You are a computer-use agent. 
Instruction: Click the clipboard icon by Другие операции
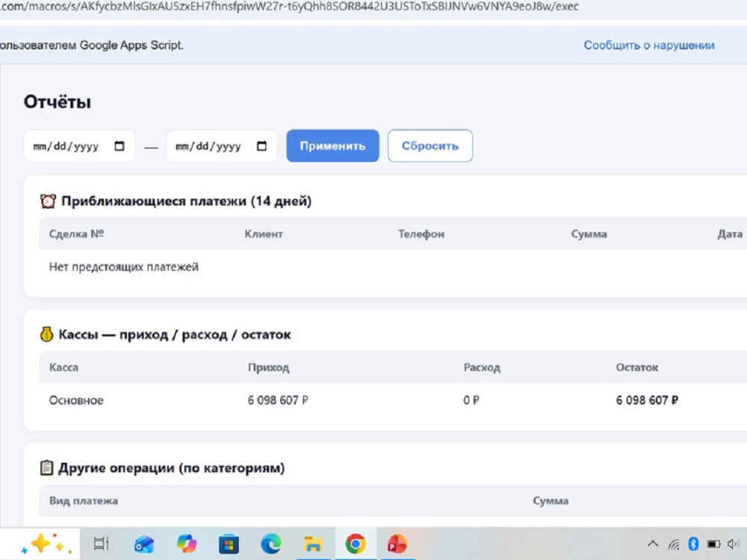click(46, 467)
